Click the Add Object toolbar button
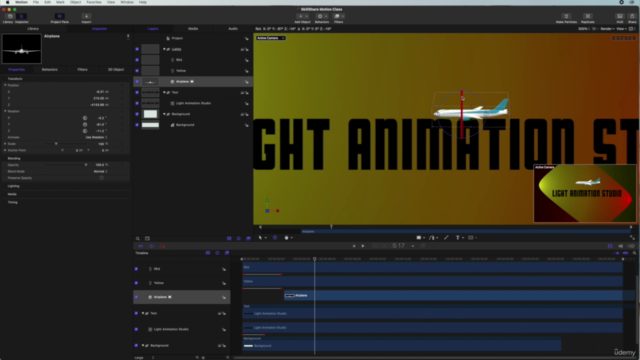This screenshot has height=360, width=640. (x=302, y=17)
